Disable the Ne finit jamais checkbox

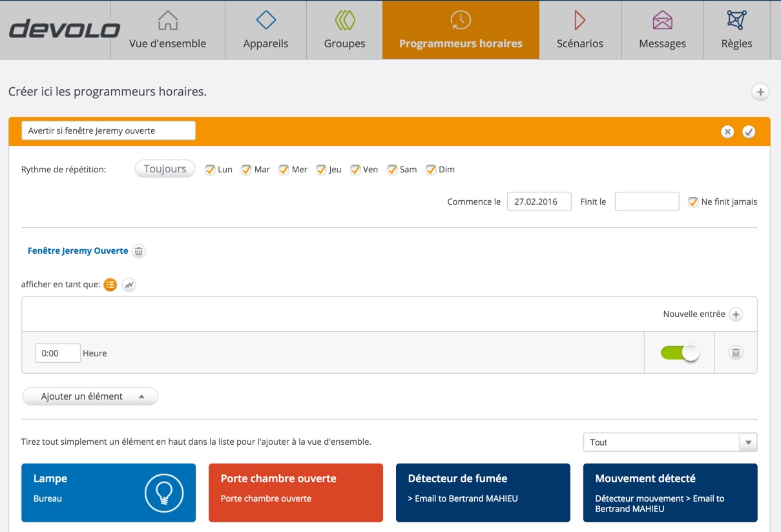[x=693, y=202]
